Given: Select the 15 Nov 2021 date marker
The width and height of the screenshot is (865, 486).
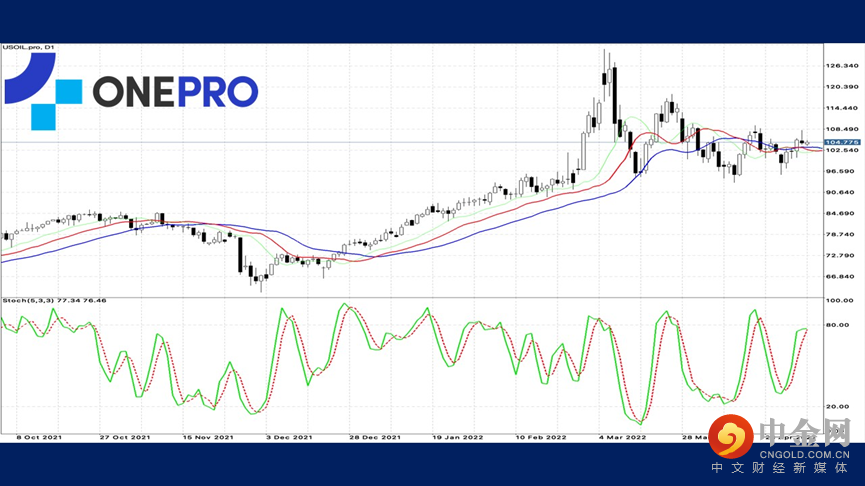Looking at the screenshot, I should [208, 437].
